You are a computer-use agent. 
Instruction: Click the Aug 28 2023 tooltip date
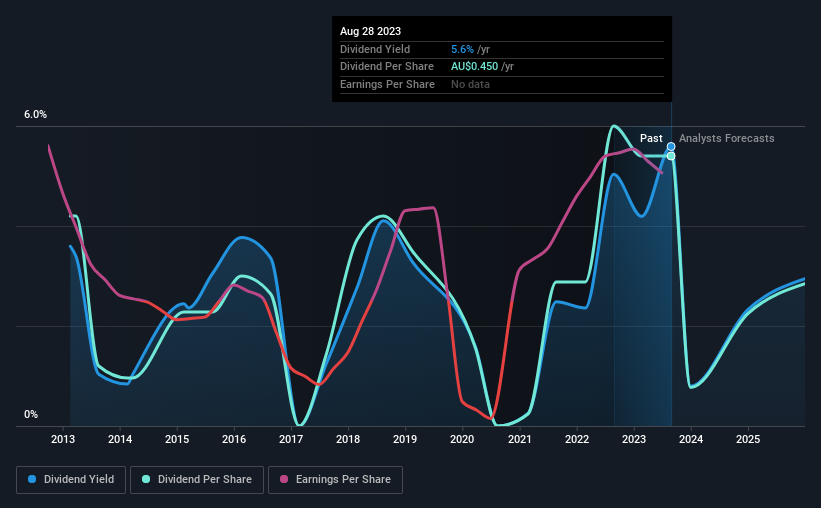pos(370,31)
